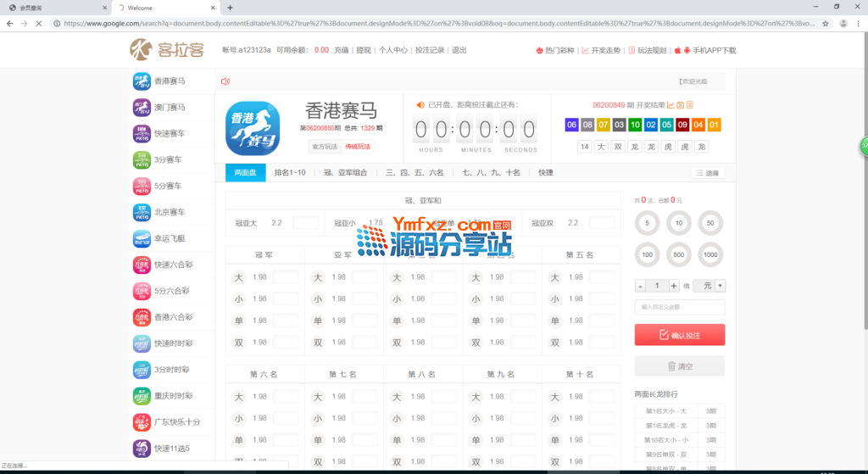Increase the bet multiplier with plus

pyautogui.click(x=674, y=286)
